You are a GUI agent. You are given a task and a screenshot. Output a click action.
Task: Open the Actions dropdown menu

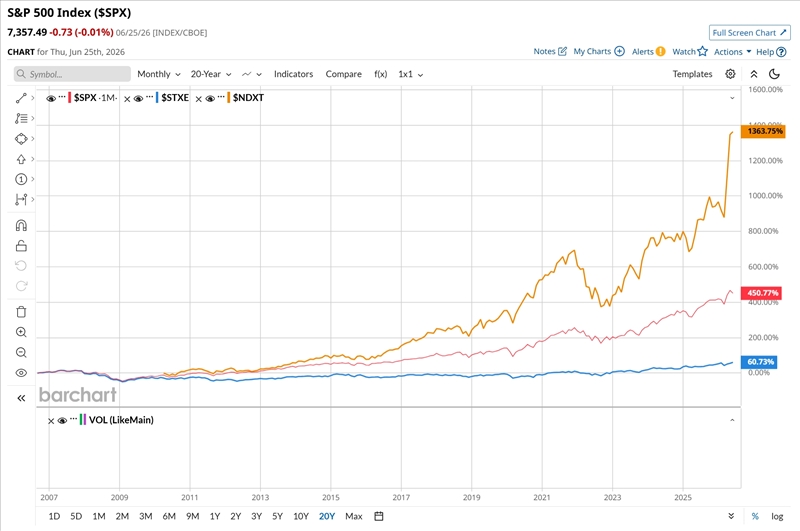[732, 52]
